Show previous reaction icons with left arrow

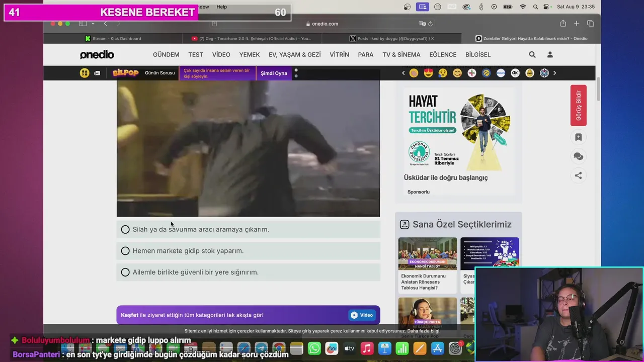403,73
